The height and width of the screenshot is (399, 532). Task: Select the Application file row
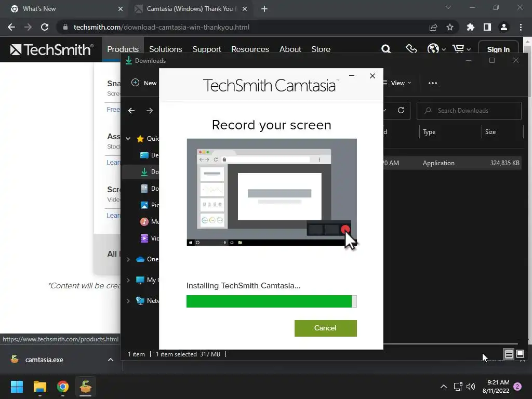point(453,163)
